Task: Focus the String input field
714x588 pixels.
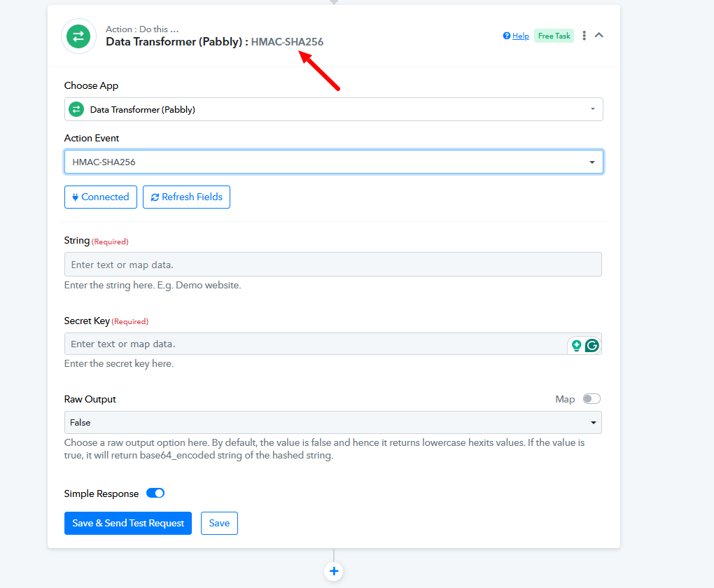Action: click(333, 264)
